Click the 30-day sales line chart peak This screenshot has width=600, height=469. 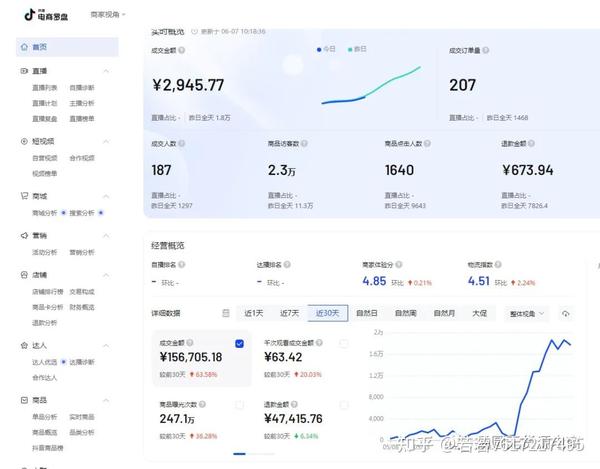[552, 340]
